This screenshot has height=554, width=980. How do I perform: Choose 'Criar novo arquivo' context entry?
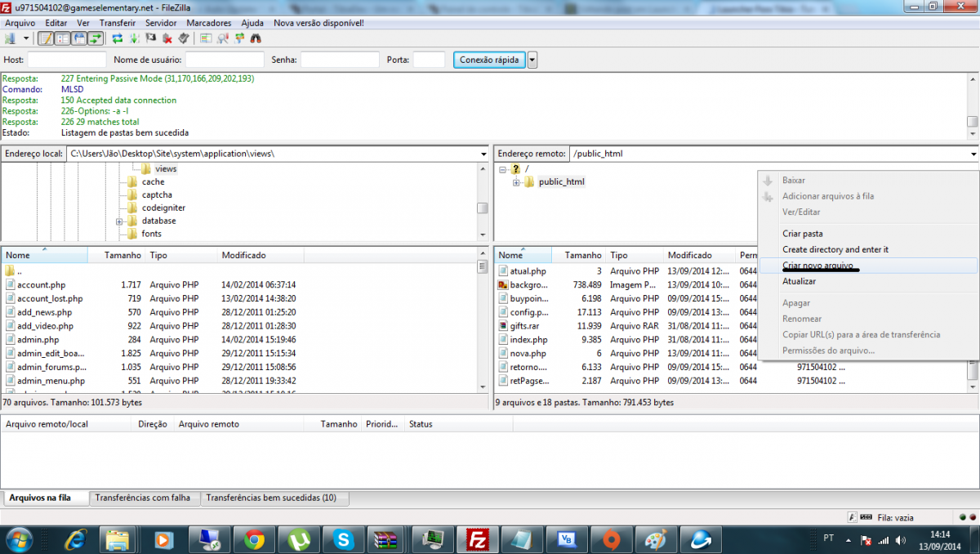[x=867, y=266]
